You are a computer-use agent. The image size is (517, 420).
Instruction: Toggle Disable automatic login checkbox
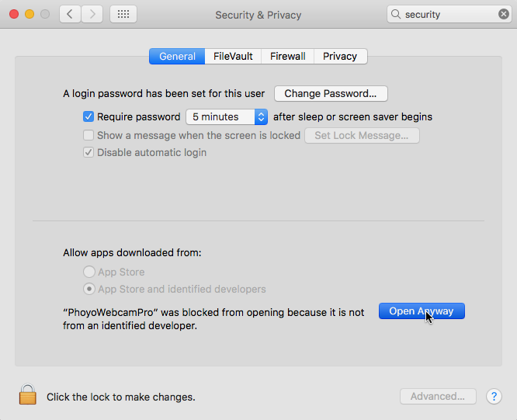(x=88, y=152)
